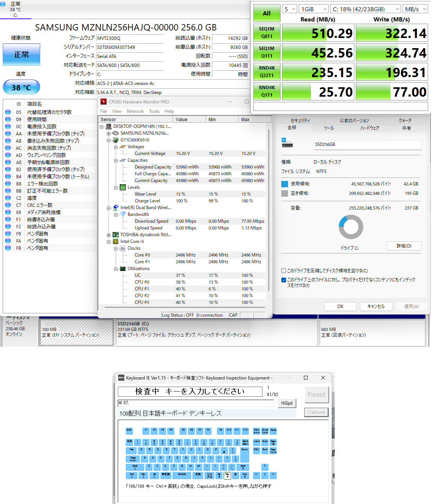
Task: Open the test size dropdown showing 1GiB
Action: (x=314, y=9)
